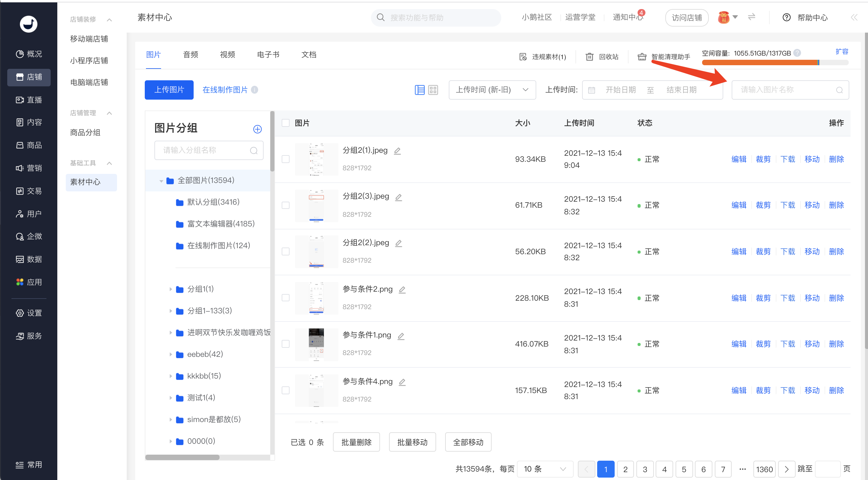Image resolution: width=868 pixels, height=480 pixels.
Task: Click the 上传图片 button
Action: (x=169, y=90)
